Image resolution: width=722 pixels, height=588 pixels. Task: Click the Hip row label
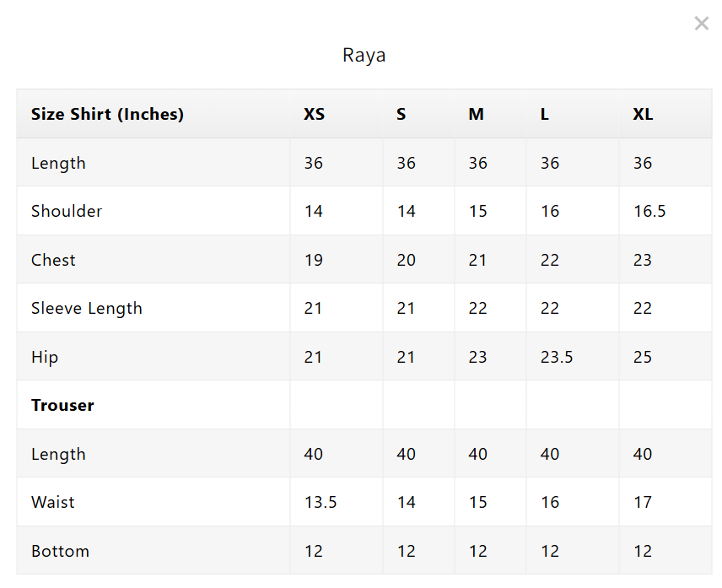pos(45,357)
